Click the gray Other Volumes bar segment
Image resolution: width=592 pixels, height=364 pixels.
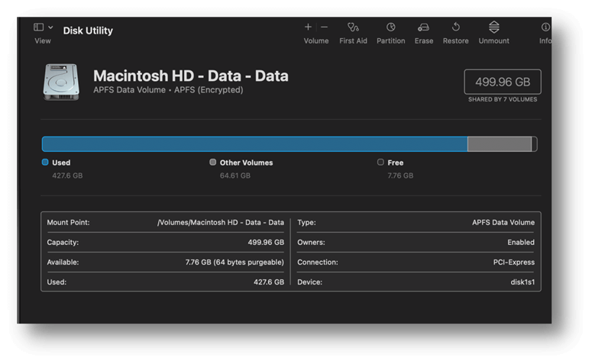pyautogui.click(x=500, y=144)
